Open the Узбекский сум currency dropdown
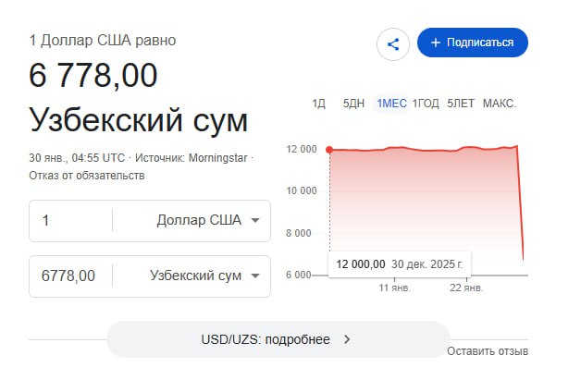The image size is (581, 392). click(x=204, y=276)
